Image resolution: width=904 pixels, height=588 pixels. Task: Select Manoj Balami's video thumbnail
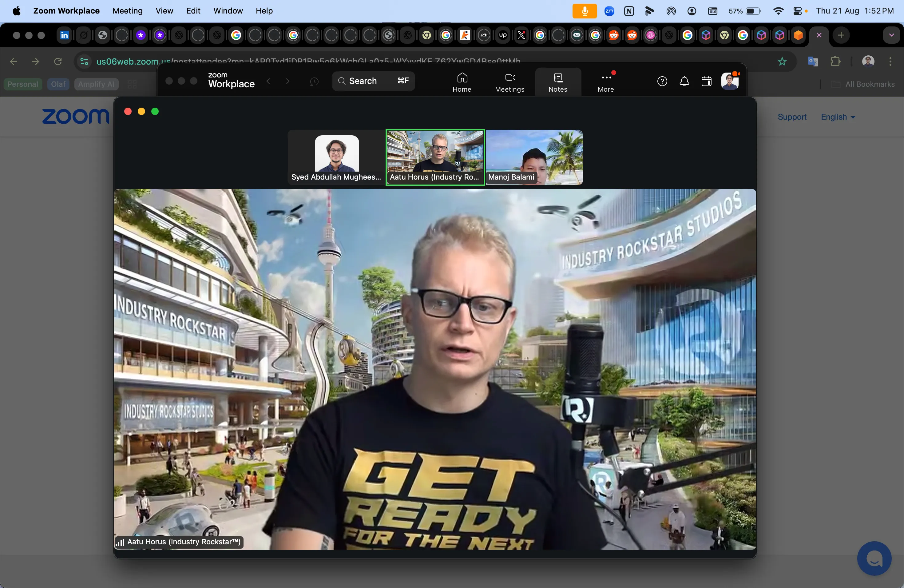coord(534,157)
